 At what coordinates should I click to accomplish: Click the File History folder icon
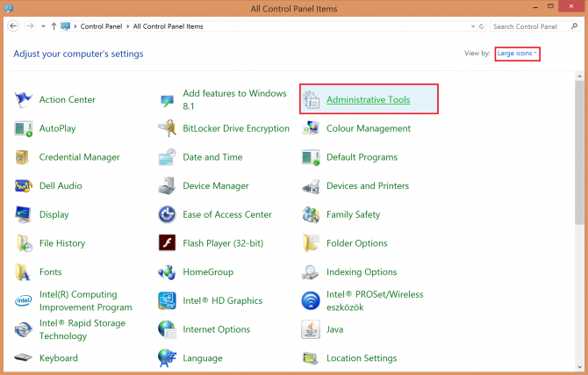[x=24, y=243]
